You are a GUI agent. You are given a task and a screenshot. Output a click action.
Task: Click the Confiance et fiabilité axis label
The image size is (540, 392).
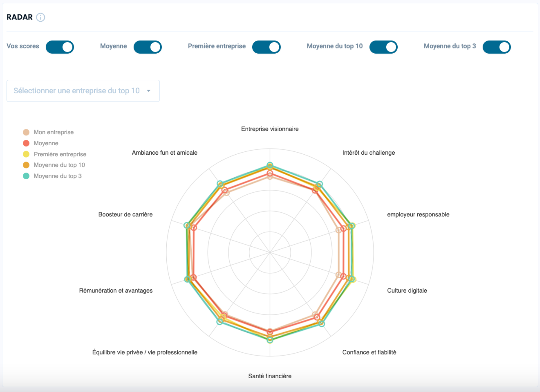(369, 352)
